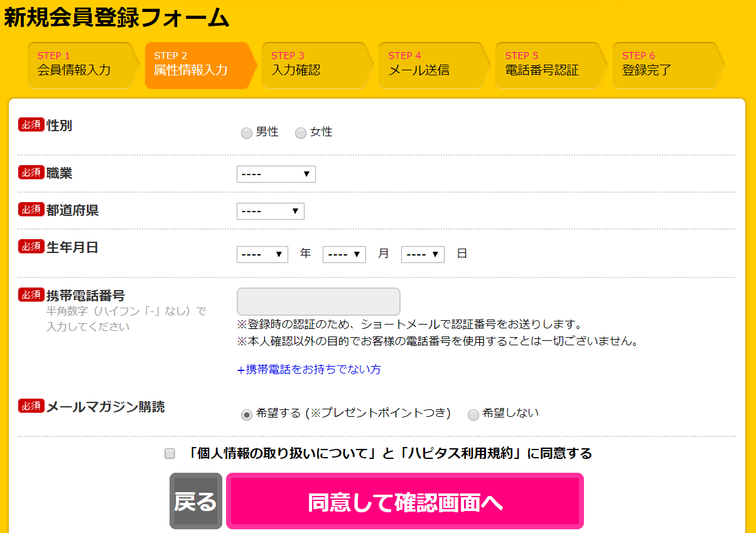This screenshot has width=756, height=533.
Task: Click the 職業 field label
Action: (60, 173)
